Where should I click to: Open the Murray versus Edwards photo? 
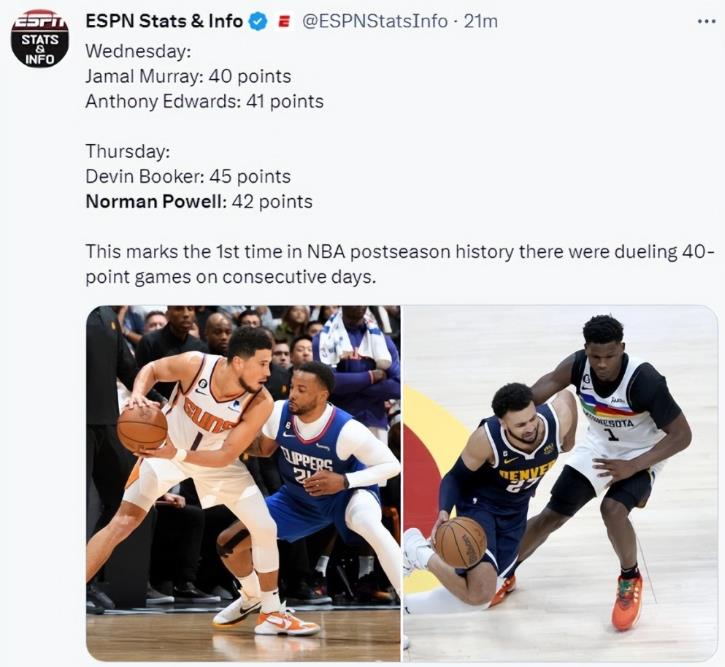560,483
